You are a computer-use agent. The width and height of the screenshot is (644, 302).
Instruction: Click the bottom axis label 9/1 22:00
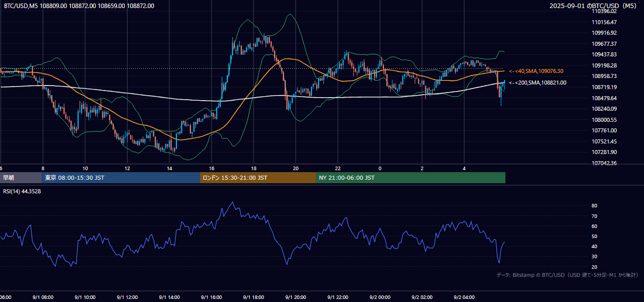[338, 297]
